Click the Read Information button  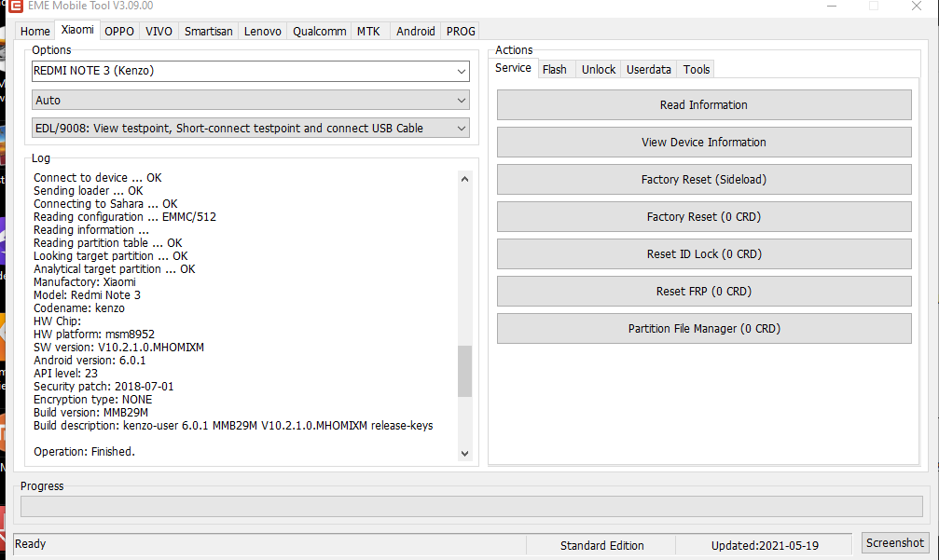click(x=704, y=104)
